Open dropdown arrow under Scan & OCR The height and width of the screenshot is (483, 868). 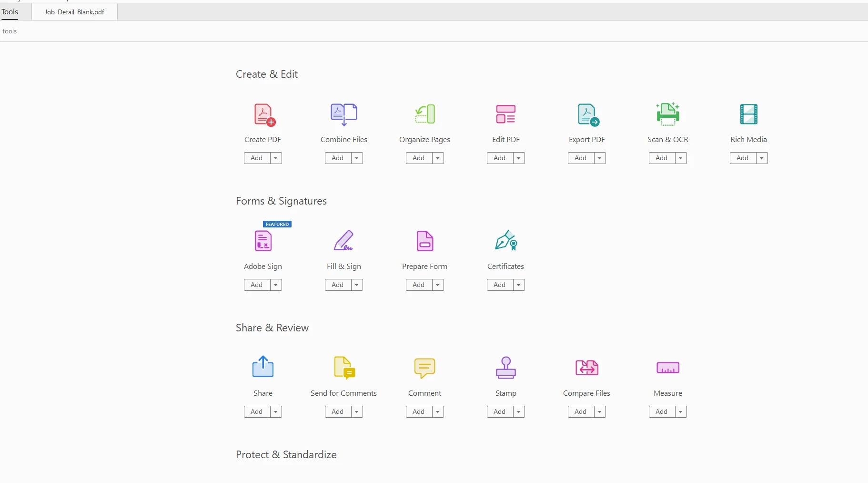pos(681,158)
